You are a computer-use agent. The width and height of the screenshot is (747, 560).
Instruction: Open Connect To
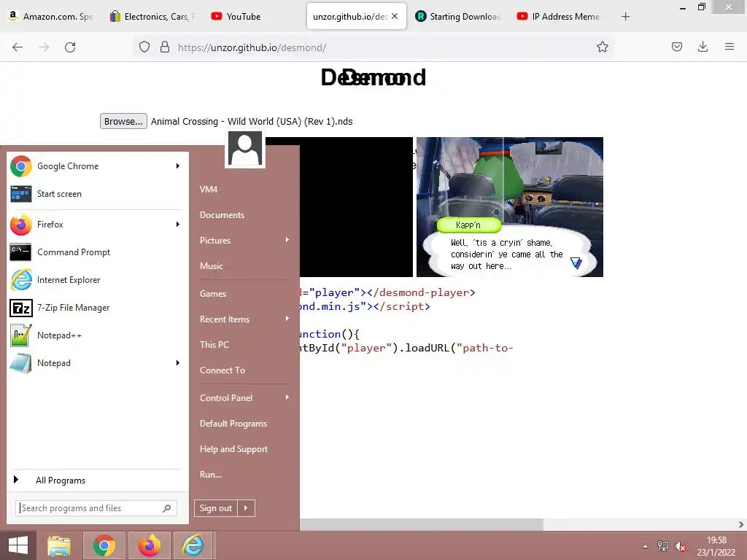click(222, 370)
